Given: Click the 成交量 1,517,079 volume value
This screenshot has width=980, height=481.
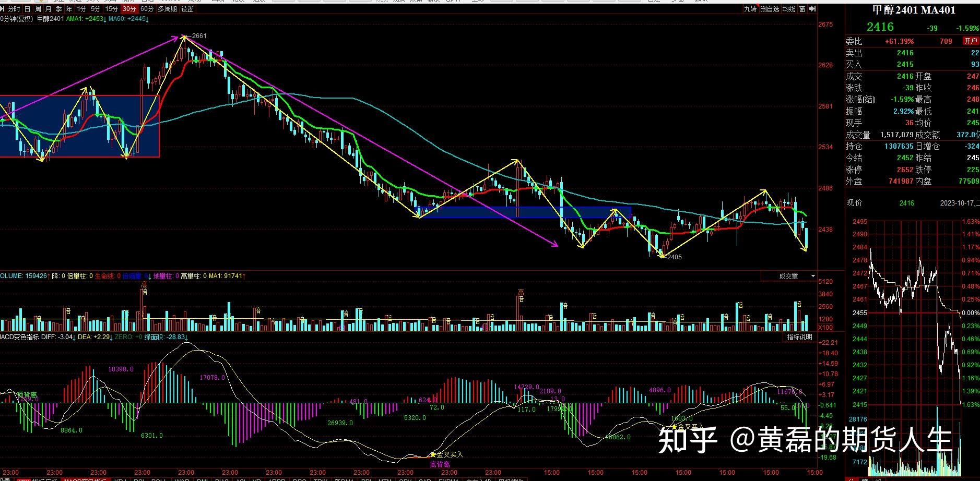Looking at the screenshot, I should tap(897, 135).
